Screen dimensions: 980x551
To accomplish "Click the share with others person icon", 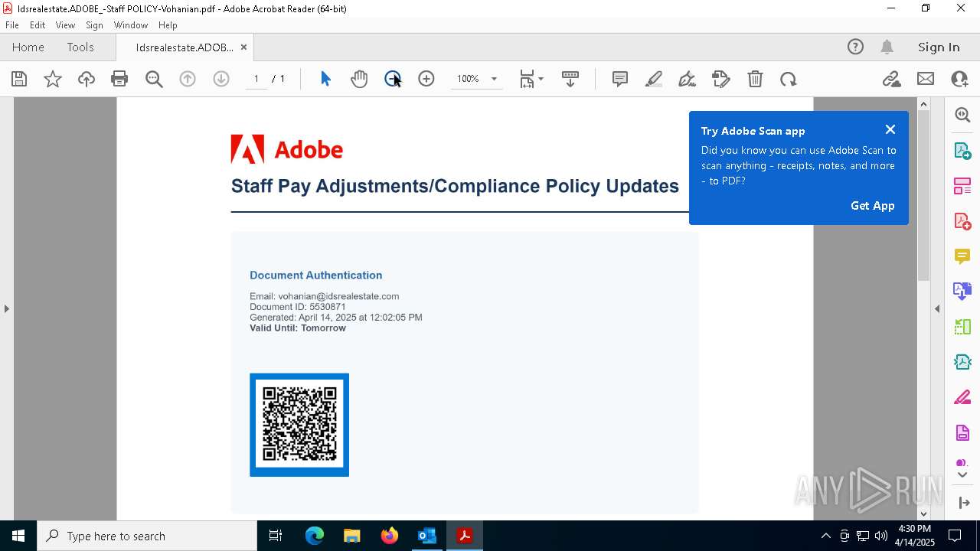I will pos(959,79).
